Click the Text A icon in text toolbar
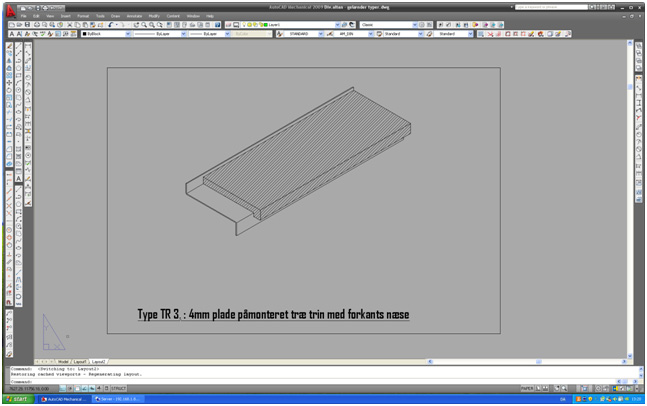Image resolution: width=647 pixels, height=406 pixels. (12, 34)
